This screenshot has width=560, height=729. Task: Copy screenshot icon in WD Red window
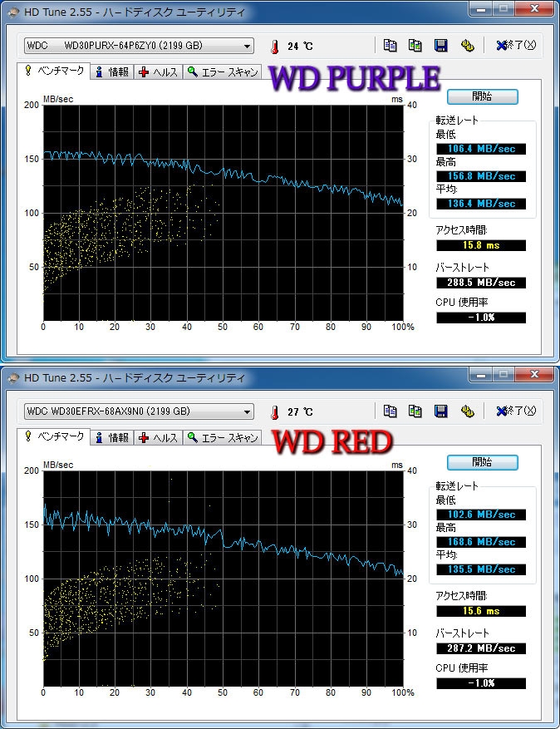(415, 411)
